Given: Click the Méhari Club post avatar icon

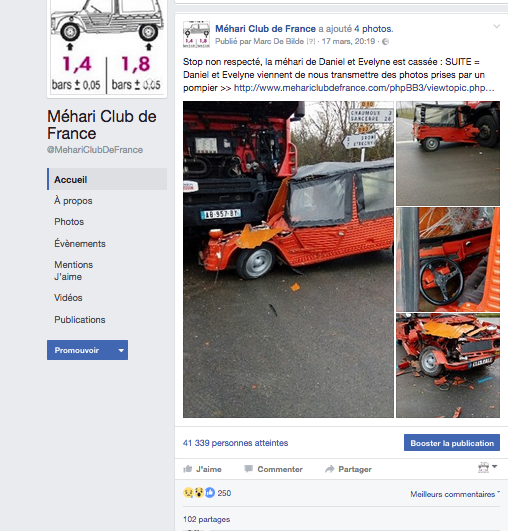Looking at the screenshot, I should tap(196, 35).
